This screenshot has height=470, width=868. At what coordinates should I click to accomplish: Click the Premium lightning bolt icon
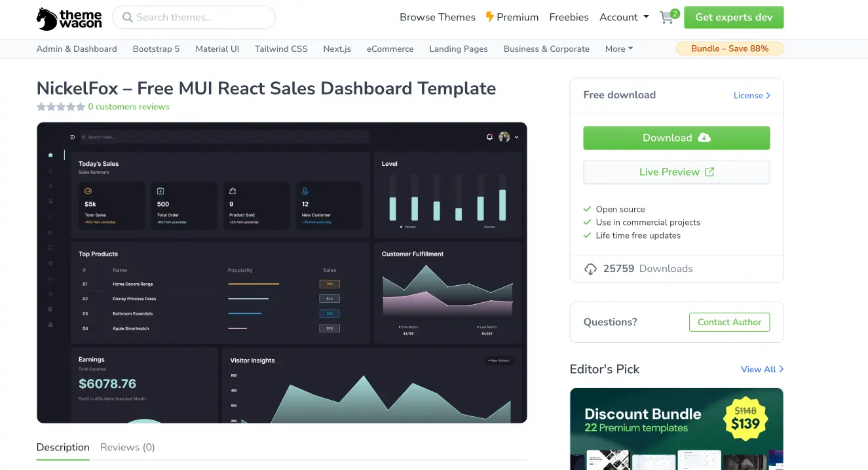tap(489, 17)
